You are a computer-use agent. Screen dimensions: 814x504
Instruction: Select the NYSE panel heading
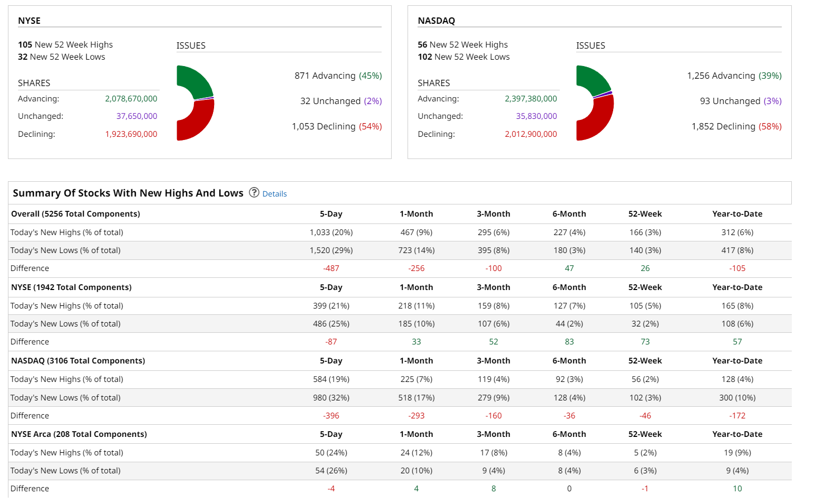[x=29, y=21]
